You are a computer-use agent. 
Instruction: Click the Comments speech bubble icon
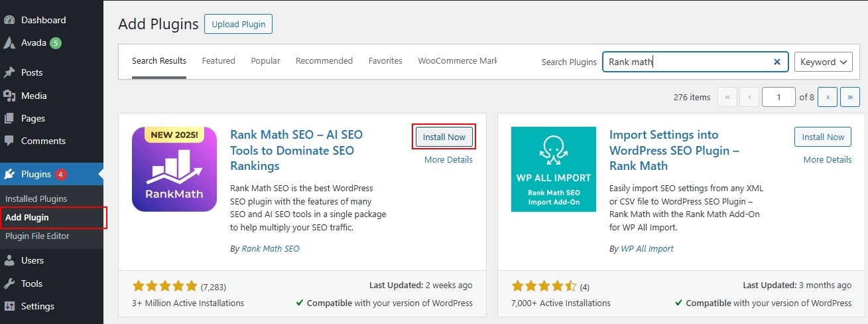pos(9,141)
